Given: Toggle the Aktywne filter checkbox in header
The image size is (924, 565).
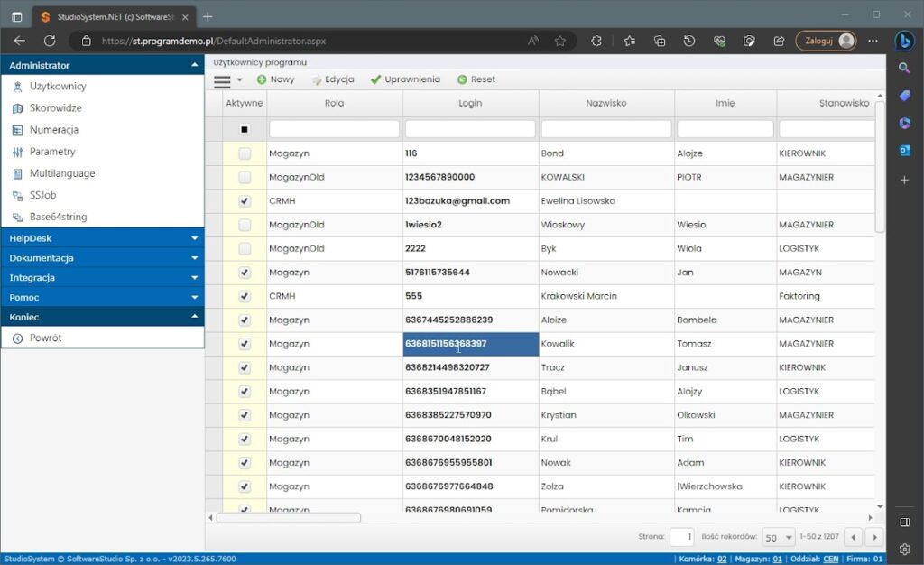Looking at the screenshot, I should (245, 130).
